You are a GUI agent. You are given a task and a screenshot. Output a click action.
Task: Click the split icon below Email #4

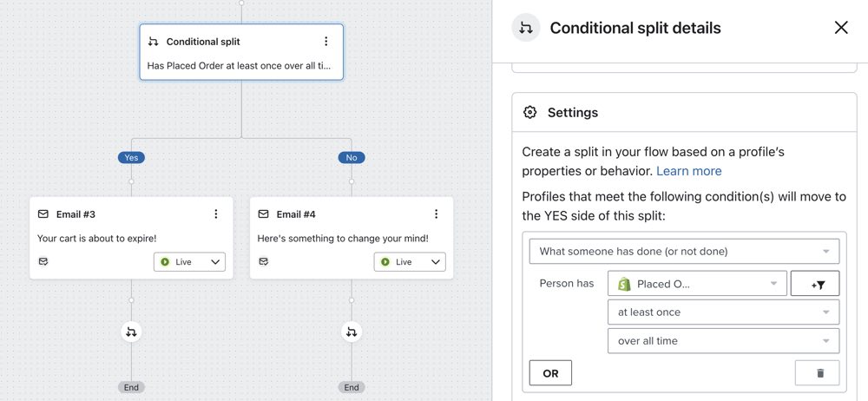point(352,331)
